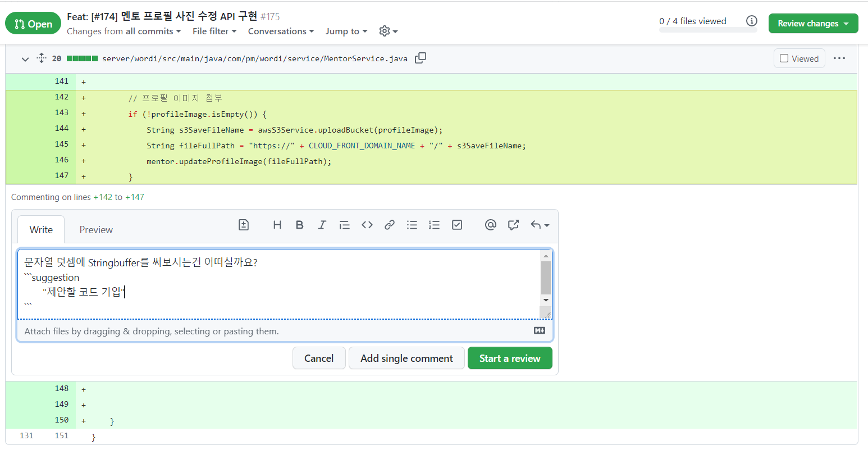
Task: Cancel the review comment
Action: (319, 358)
